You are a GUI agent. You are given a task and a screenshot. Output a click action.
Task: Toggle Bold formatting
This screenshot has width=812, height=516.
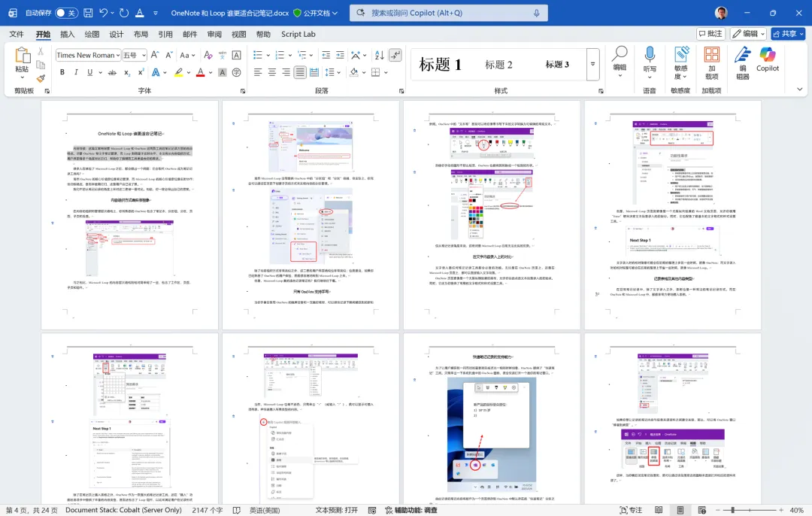(x=62, y=72)
